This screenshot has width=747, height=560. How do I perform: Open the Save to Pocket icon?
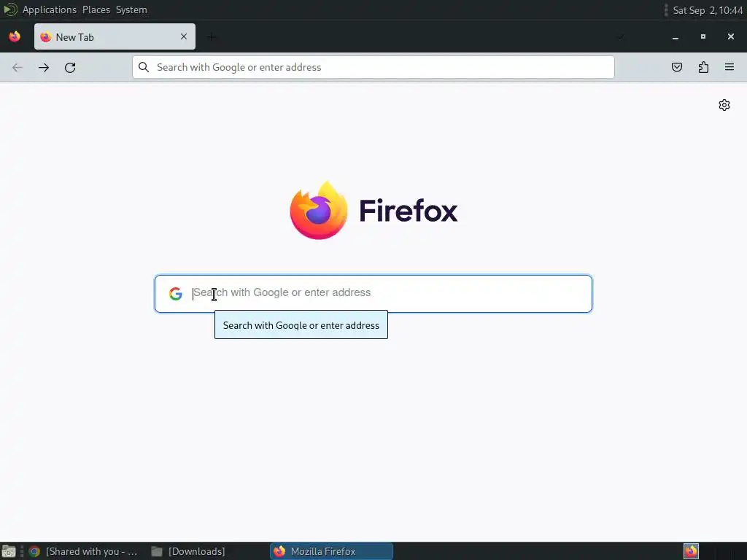tap(677, 67)
